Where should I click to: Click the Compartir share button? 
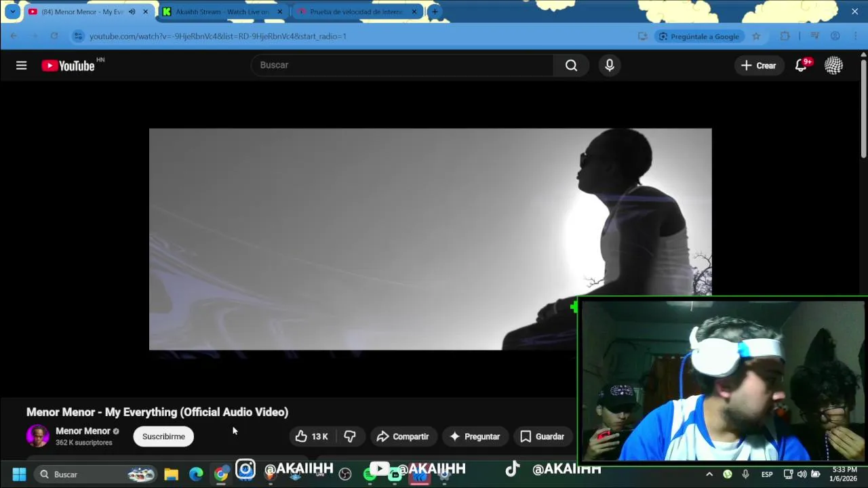click(x=403, y=436)
